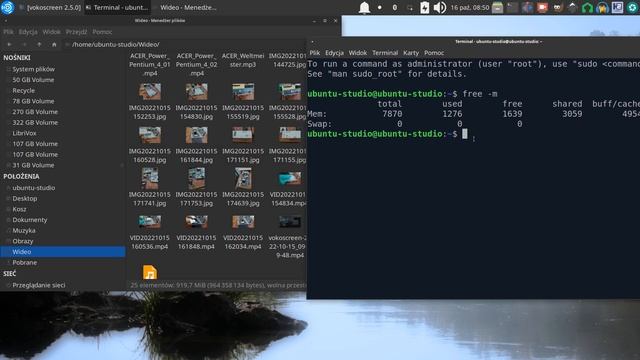Open the file cabinet tray icon
Image resolution: width=640 pixels, height=360 pixels.
click(497, 7)
